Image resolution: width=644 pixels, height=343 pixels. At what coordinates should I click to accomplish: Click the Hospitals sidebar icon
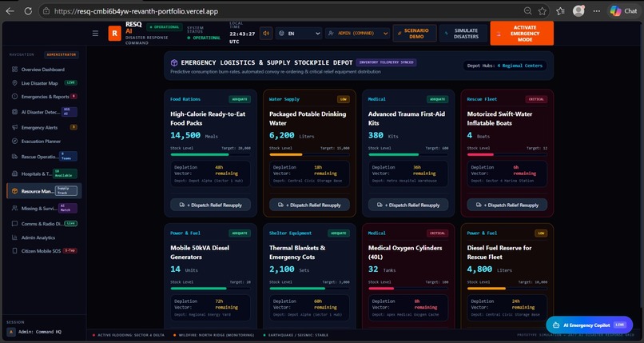15,173
